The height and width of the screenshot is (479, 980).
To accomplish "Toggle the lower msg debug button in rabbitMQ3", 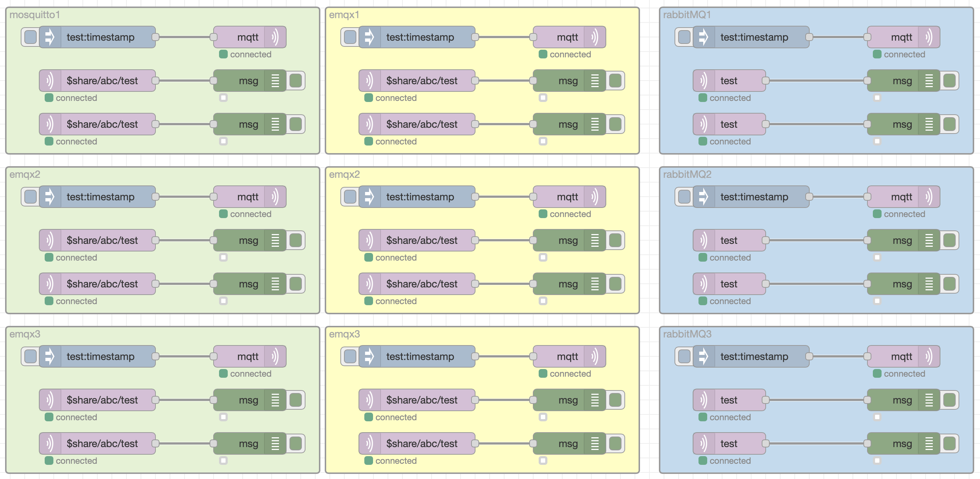I will 949,443.
